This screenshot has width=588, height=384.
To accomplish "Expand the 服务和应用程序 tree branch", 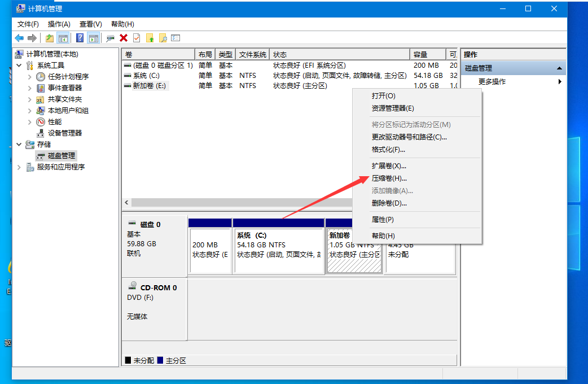I will point(19,167).
